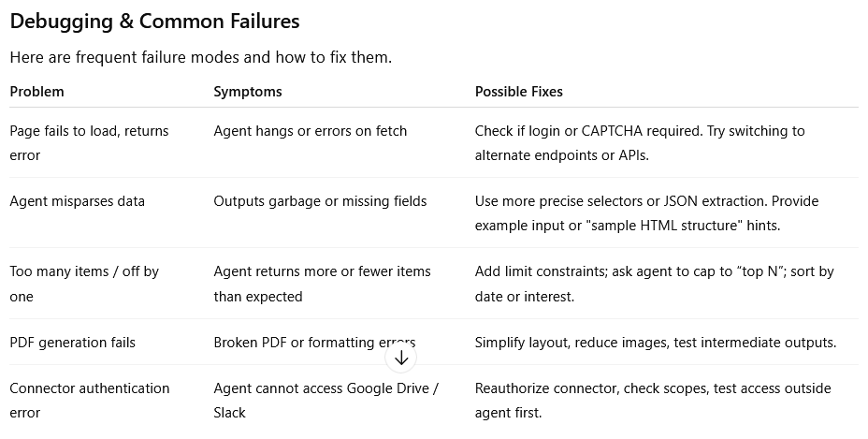Click the "Problem" column header

[36, 92]
